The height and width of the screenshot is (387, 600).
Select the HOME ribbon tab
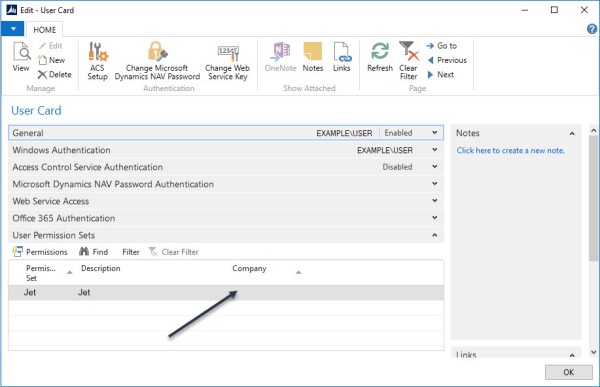[44, 29]
